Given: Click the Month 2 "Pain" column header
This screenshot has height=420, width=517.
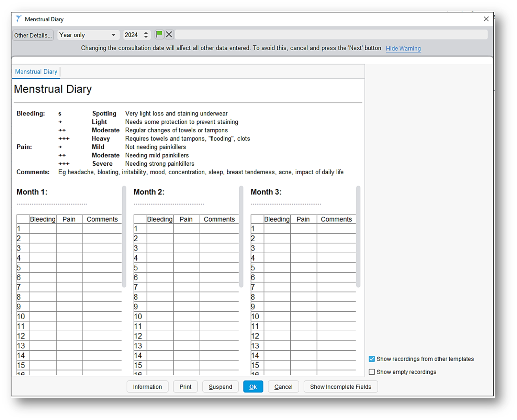Looking at the screenshot, I should 186,219.
